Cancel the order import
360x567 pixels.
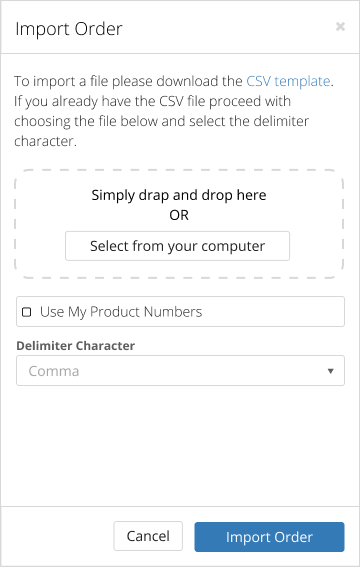[148, 536]
